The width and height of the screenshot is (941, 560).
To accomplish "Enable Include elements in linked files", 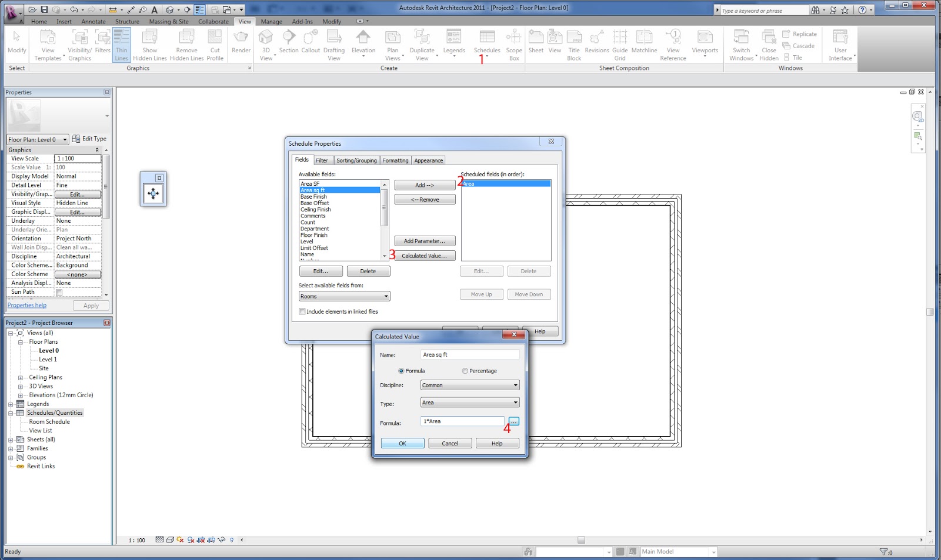I will coord(302,311).
